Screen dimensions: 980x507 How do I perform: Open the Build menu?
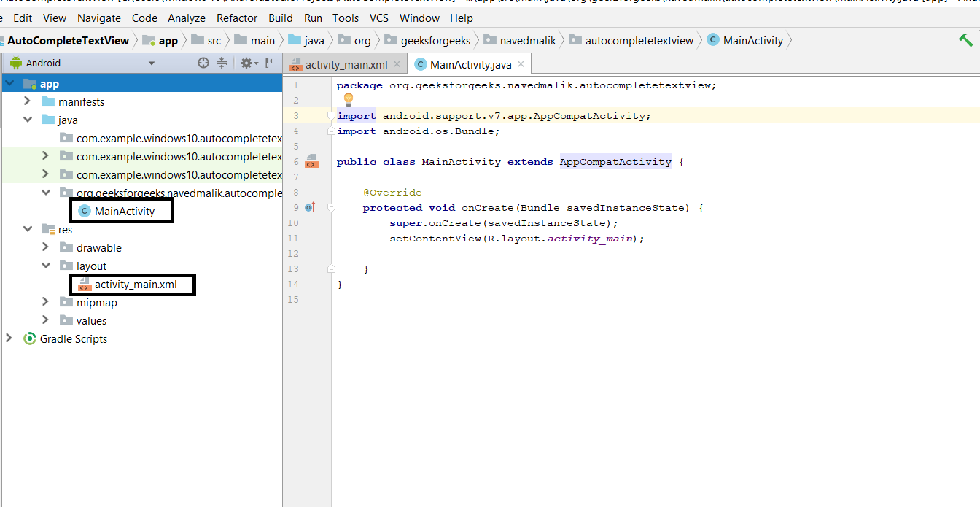click(281, 18)
